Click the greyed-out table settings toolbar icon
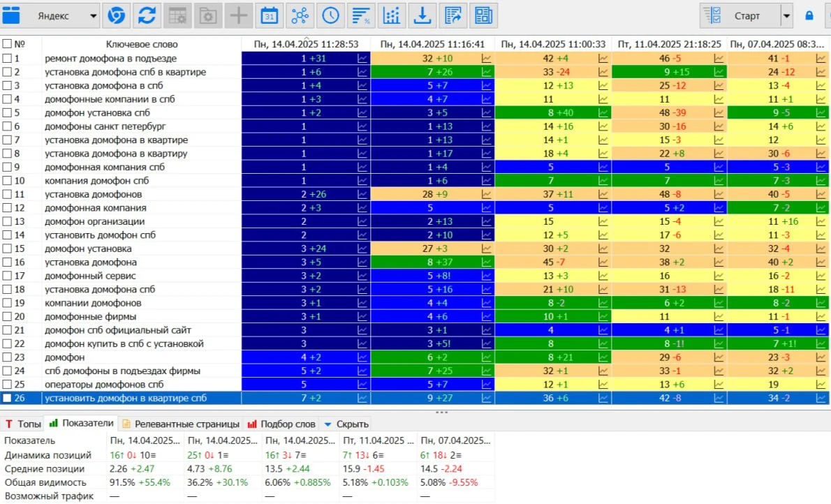The image size is (831, 504). tap(177, 15)
